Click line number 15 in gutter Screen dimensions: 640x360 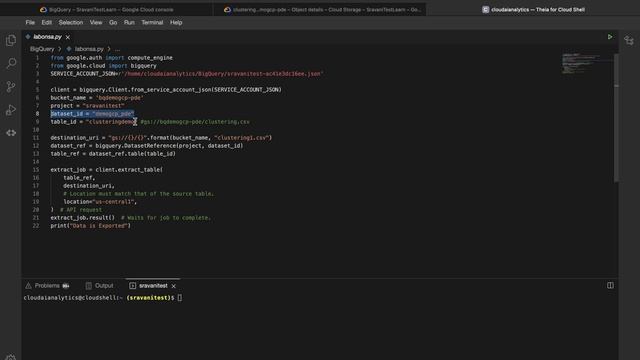click(36, 170)
